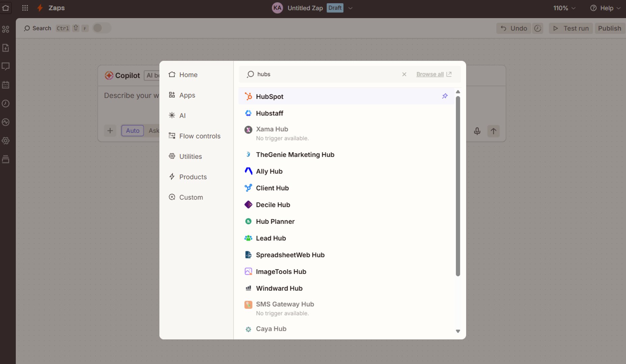This screenshot has height=364, width=626.
Task: Pin HubSpot using the pin icon
Action: (445, 96)
